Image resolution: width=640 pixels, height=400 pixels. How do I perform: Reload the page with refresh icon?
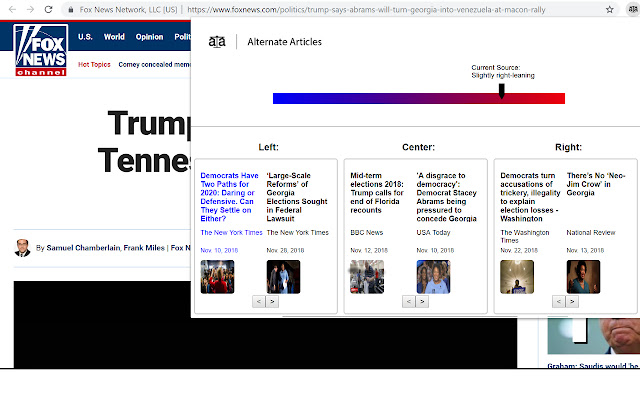point(48,9)
